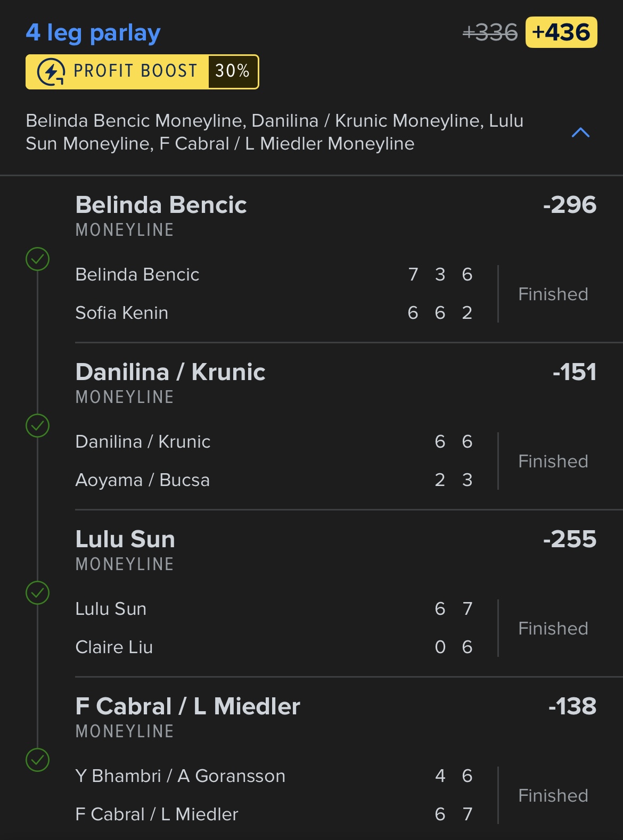
Task: Click the Profit Boost lightning icon
Action: point(51,72)
